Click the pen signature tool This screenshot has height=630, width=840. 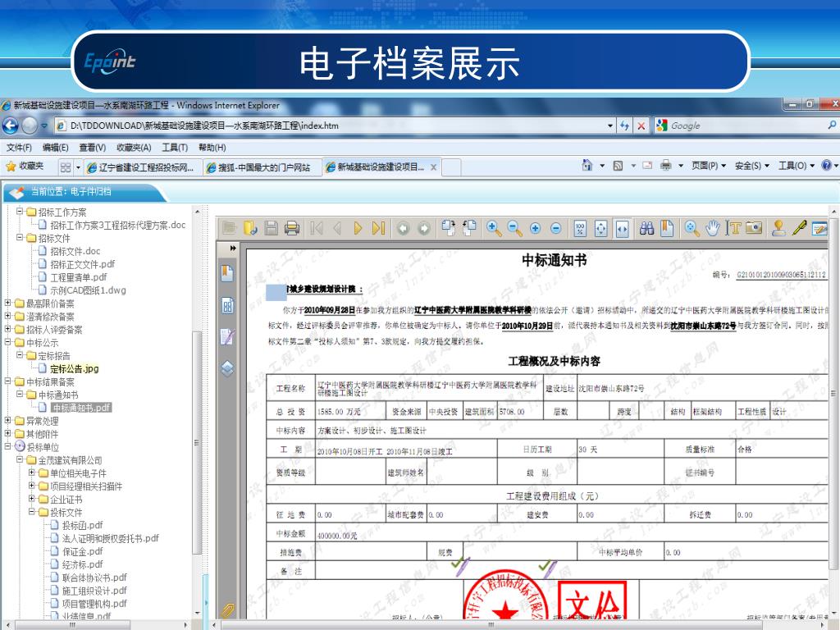click(x=799, y=228)
